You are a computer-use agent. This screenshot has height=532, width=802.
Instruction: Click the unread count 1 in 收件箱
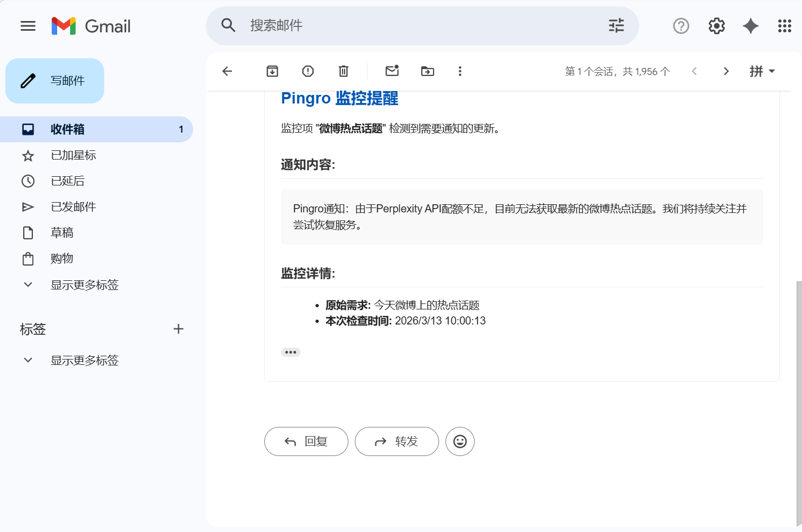pos(181,129)
